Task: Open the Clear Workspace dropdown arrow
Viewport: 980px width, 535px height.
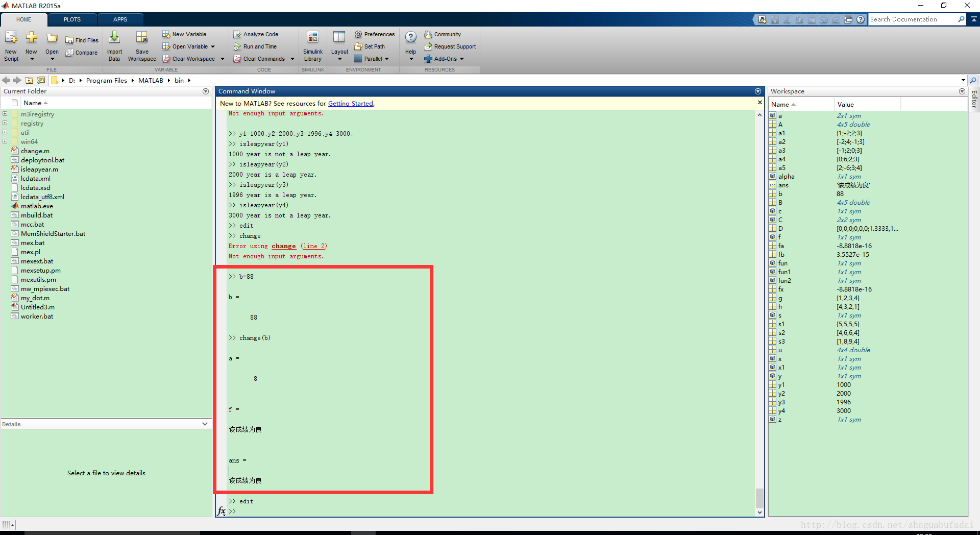Action: pyautogui.click(x=223, y=59)
